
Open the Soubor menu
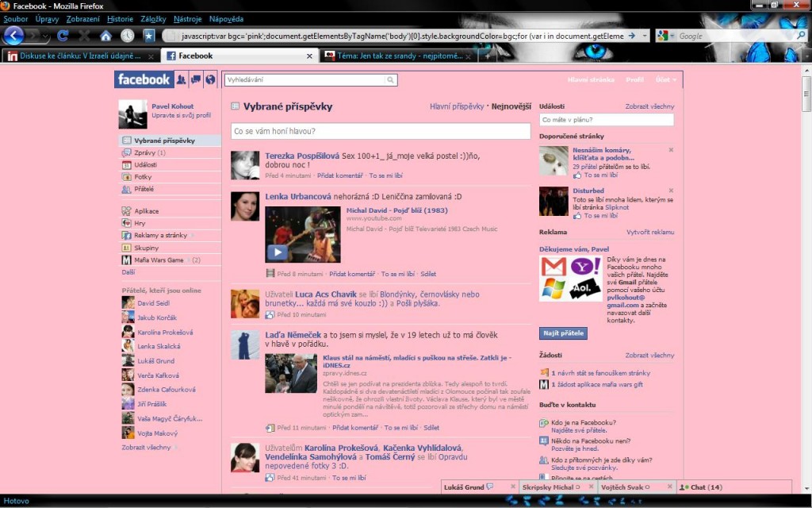16,19
